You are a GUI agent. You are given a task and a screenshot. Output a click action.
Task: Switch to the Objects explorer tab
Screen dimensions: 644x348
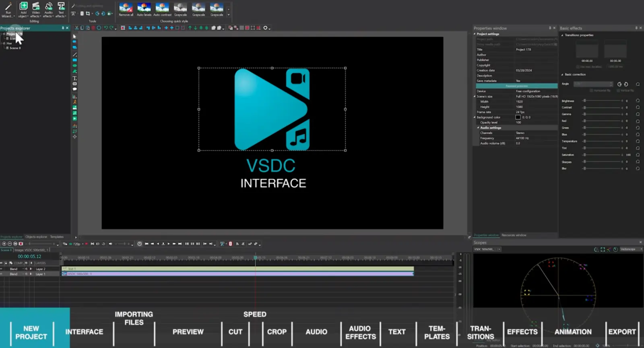click(x=36, y=237)
